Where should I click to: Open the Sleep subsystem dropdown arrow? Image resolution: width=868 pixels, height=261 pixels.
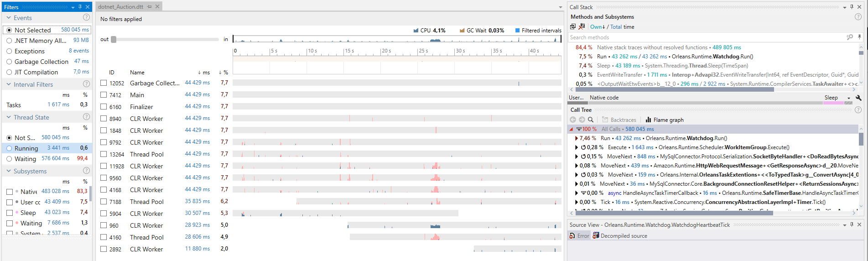pos(848,98)
